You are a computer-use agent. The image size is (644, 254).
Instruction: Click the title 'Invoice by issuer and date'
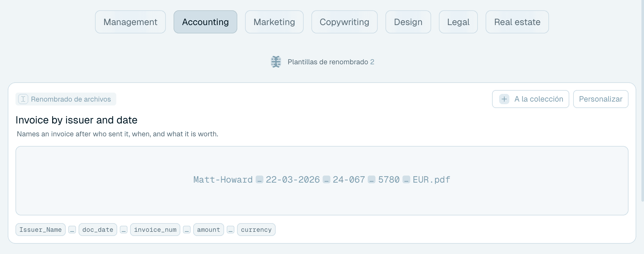click(77, 120)
